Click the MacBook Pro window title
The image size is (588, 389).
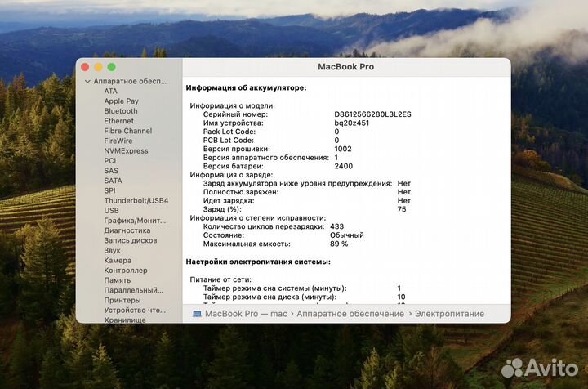click(345, 67)
